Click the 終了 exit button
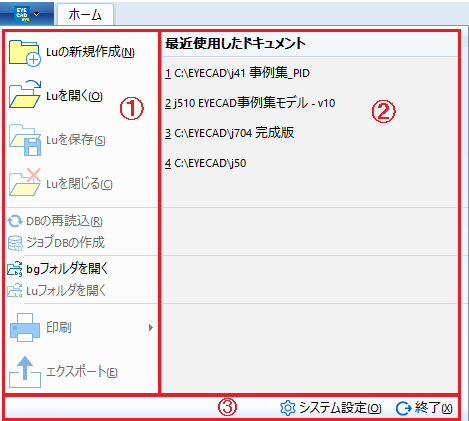Screen dimensions: 469x421 tap(424, 408)
